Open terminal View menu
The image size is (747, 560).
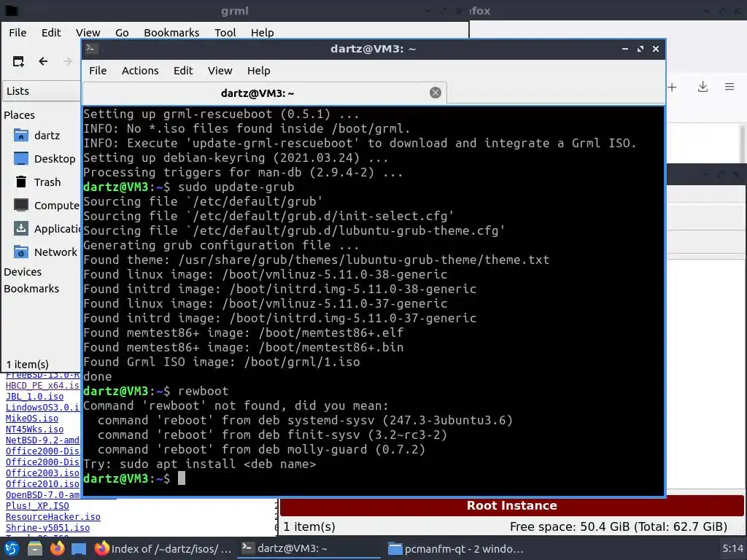pyautogui.click(x=220, y=71)
